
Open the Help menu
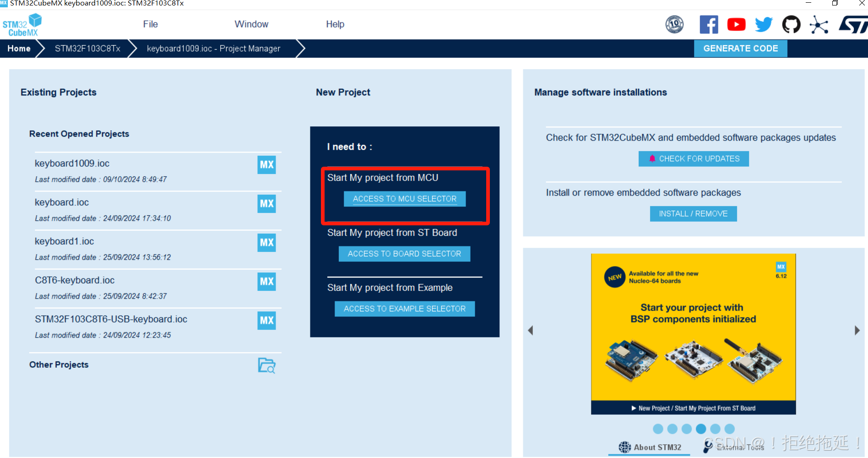pos(335,24)
